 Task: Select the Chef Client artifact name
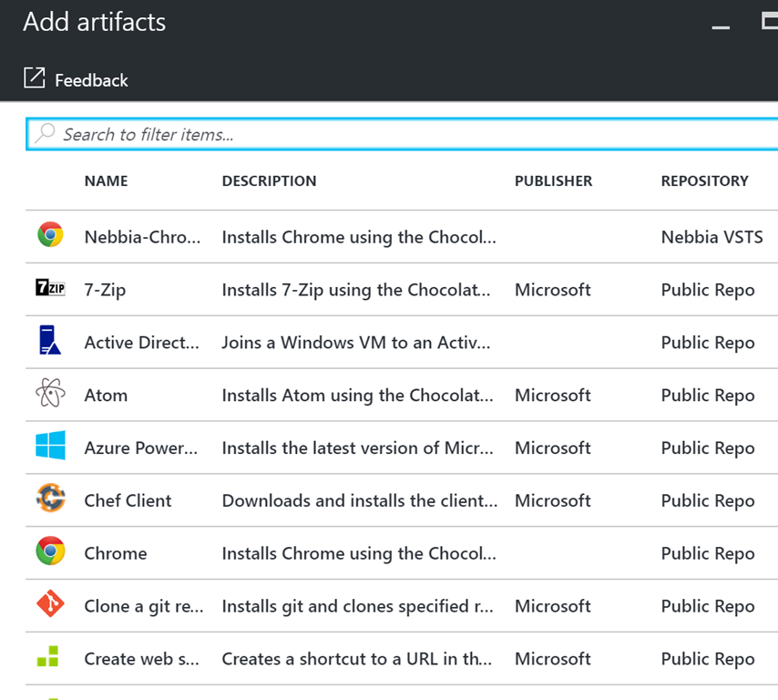[x=128, y=500]
